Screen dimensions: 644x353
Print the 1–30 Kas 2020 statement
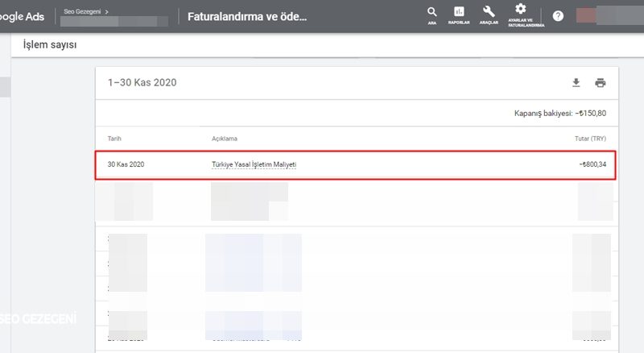tap(600, 83)
